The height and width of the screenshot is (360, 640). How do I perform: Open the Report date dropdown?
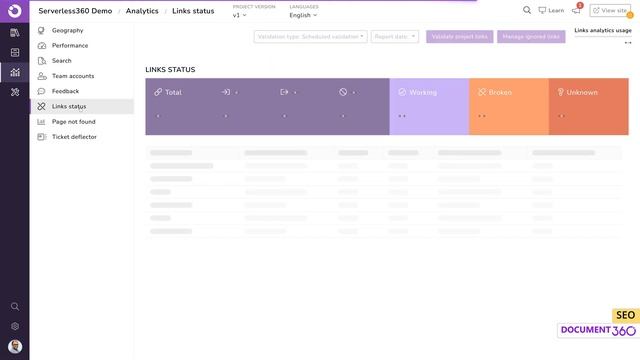[x=395, y=37]
